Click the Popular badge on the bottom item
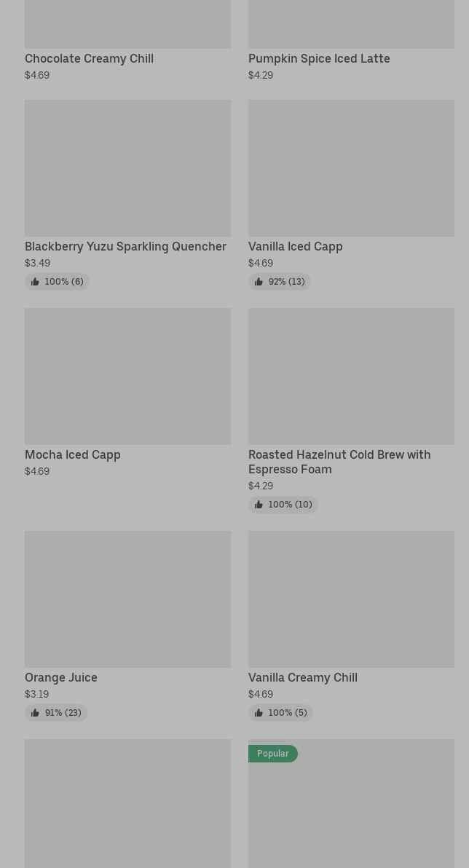The width and height of the screenshot is (469, 868). click(272, 754)
